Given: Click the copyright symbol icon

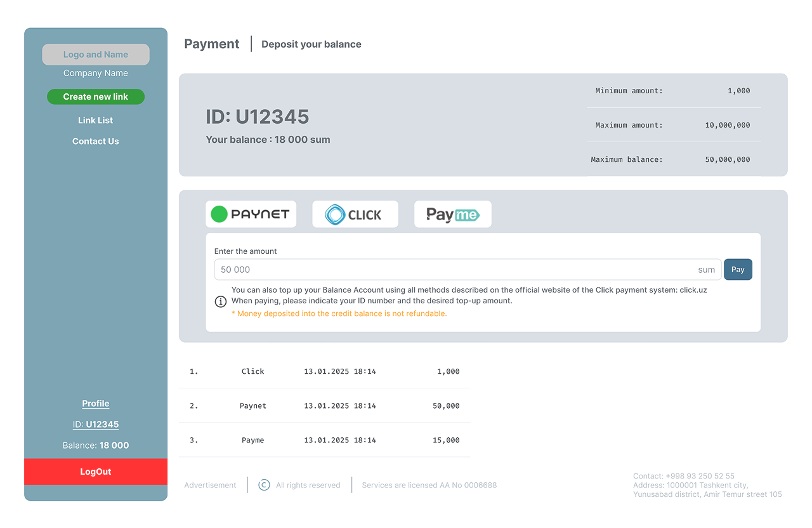Looking at the screenshot, I should coord(264,485).
